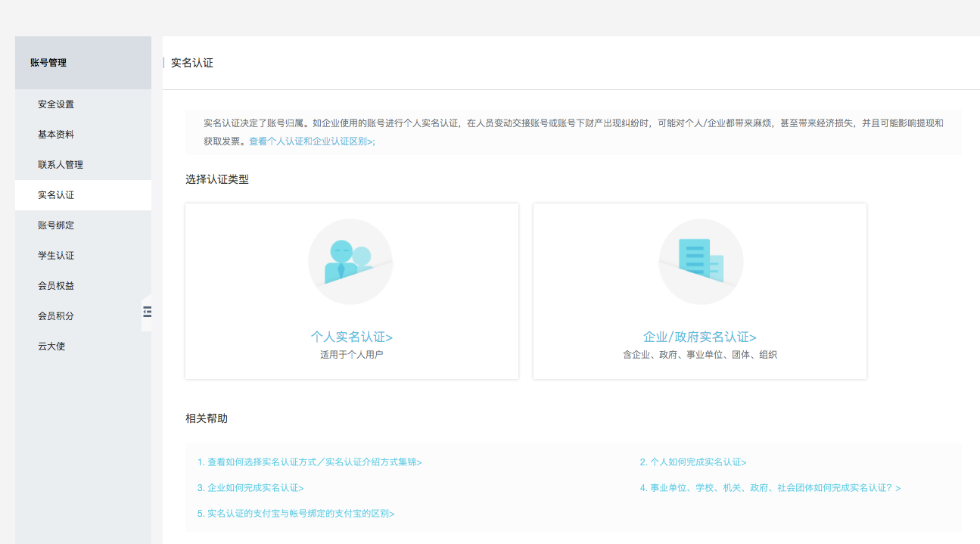Open 账号绑定 sidebar entry
The height and width of the screenshot is (544, 980).
(x=56, y=225)
